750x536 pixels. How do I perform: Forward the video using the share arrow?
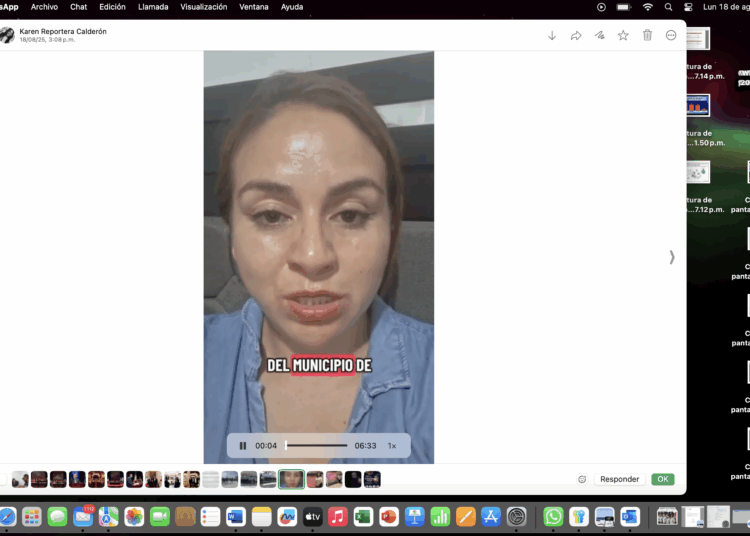point(576,35)
